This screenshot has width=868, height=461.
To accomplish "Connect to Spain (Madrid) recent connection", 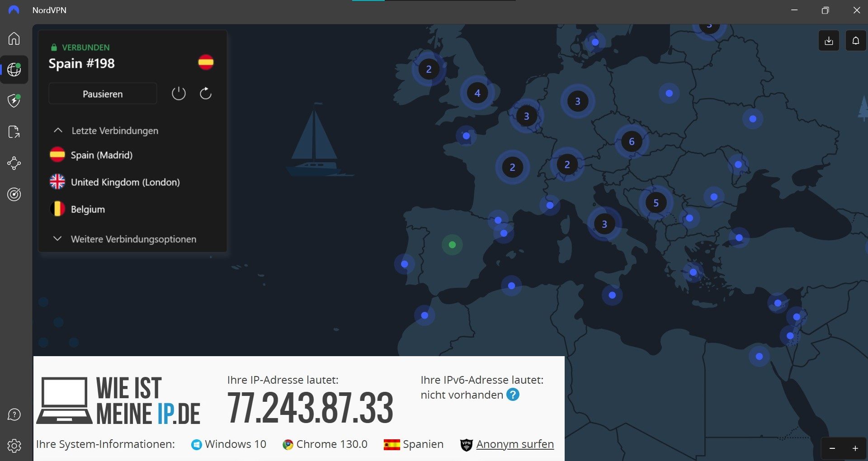I will coord(91,155).
